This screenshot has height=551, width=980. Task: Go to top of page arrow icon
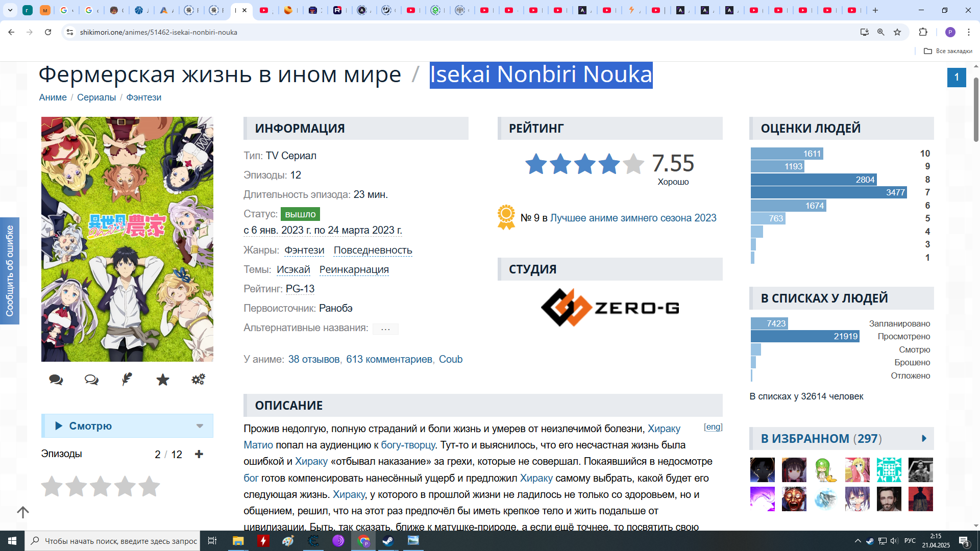point(23,512)
